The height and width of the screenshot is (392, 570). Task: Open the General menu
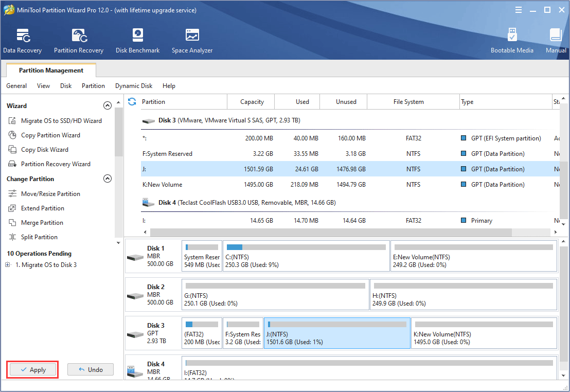pyautogui.click(x=16, y=86)
